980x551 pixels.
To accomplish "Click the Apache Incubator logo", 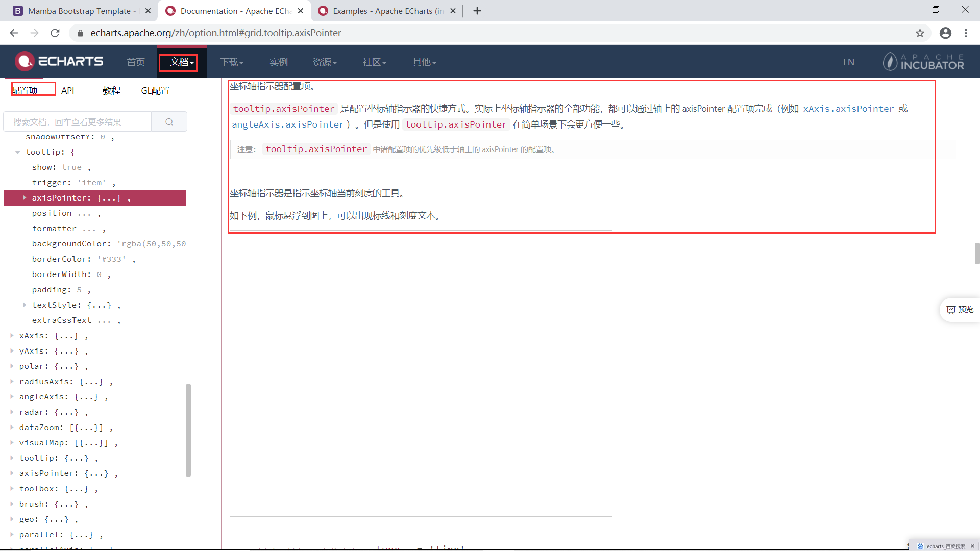I will click(x=923, y=62).
